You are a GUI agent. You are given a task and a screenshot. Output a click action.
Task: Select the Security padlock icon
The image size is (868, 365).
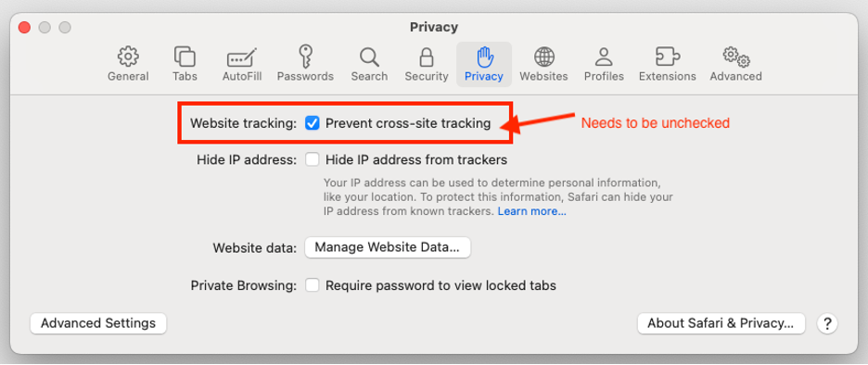[427, 57]
